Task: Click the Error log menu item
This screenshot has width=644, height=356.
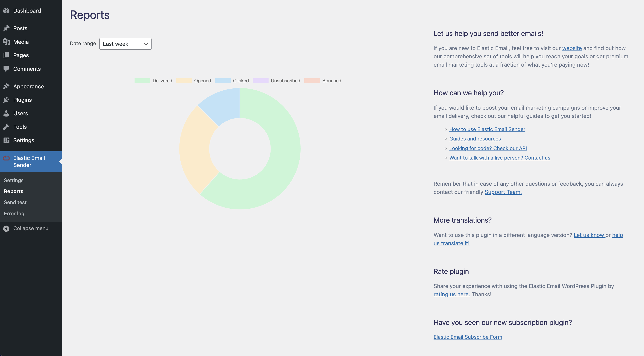Action: tap(14, 214)
